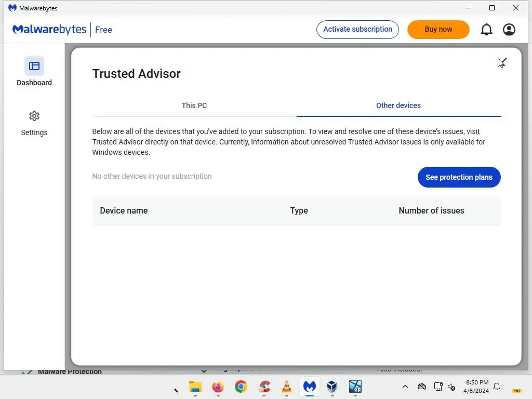Screen dimensions: 532x399
Task: Click the Malwarebytes title bar app icon
Action: pos(12,8)
